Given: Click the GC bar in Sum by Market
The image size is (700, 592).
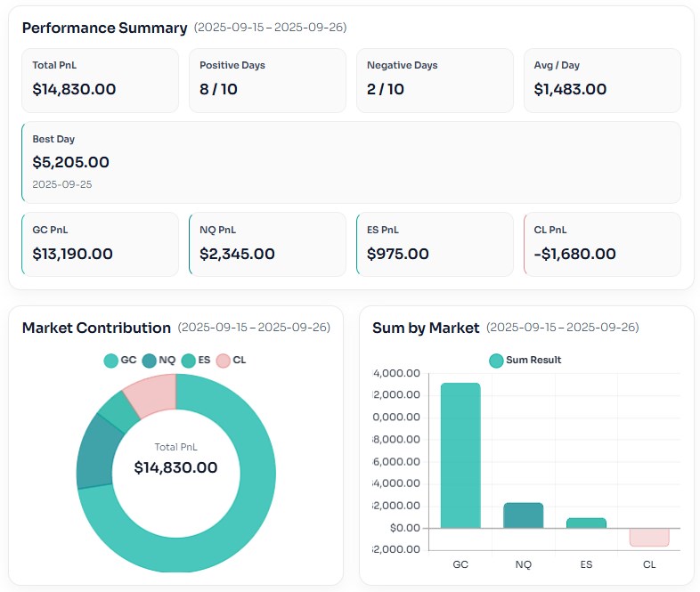Looking at the screenshot, I should click(x=460, y=454).
